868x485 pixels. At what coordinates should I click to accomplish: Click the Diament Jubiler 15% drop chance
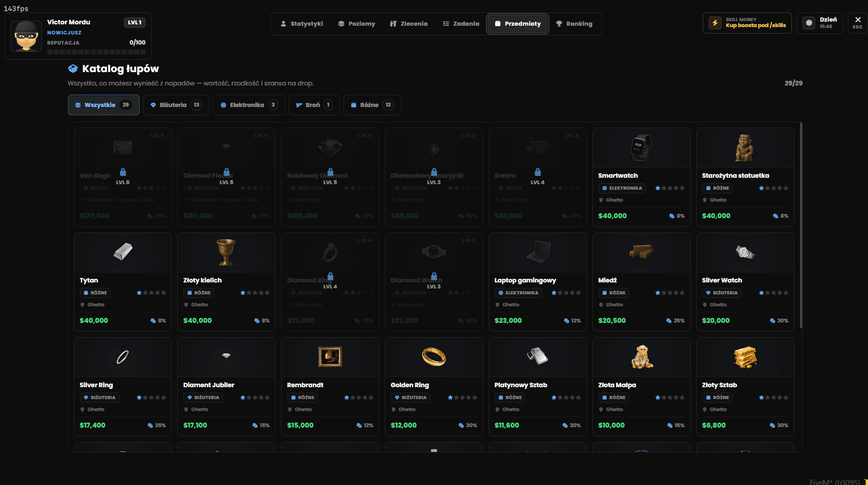261,425
